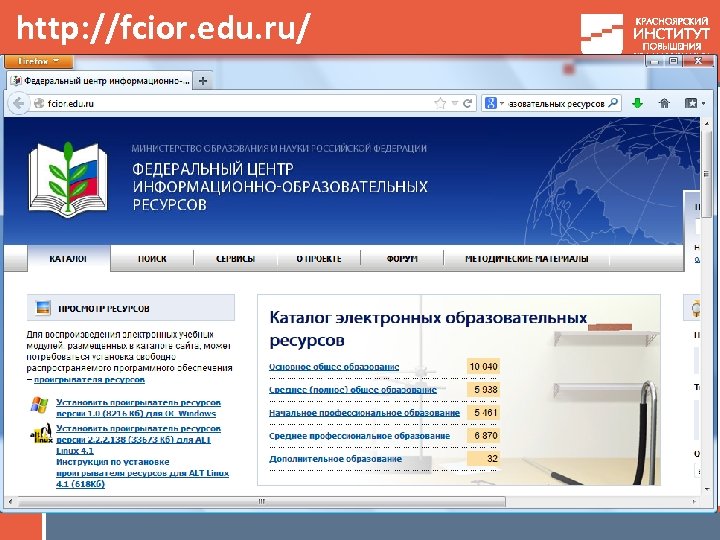Follow the проигрывателя ресурсов link
The width and height of the screenshot is (720, 540).
click(90, 380)
